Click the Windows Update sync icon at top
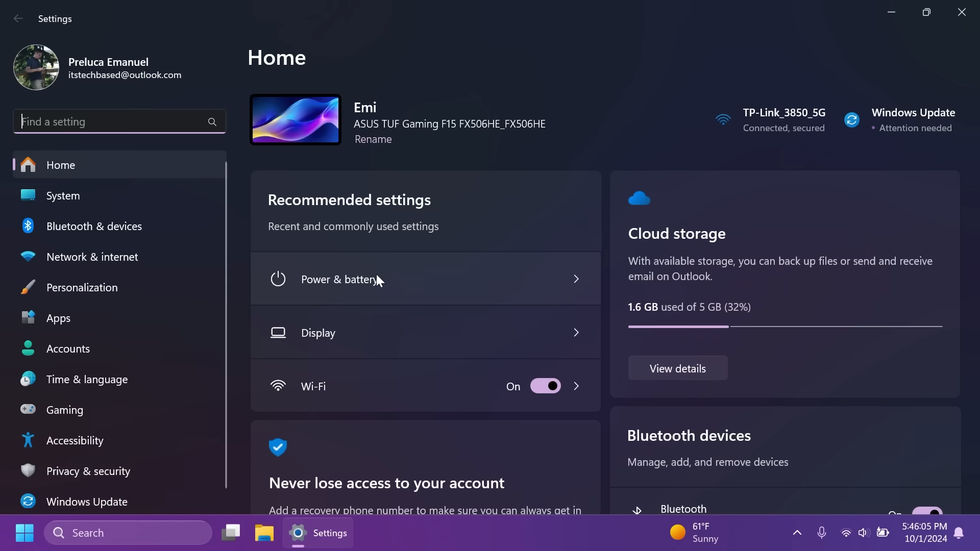980x551 pixels. coord(851,120)
